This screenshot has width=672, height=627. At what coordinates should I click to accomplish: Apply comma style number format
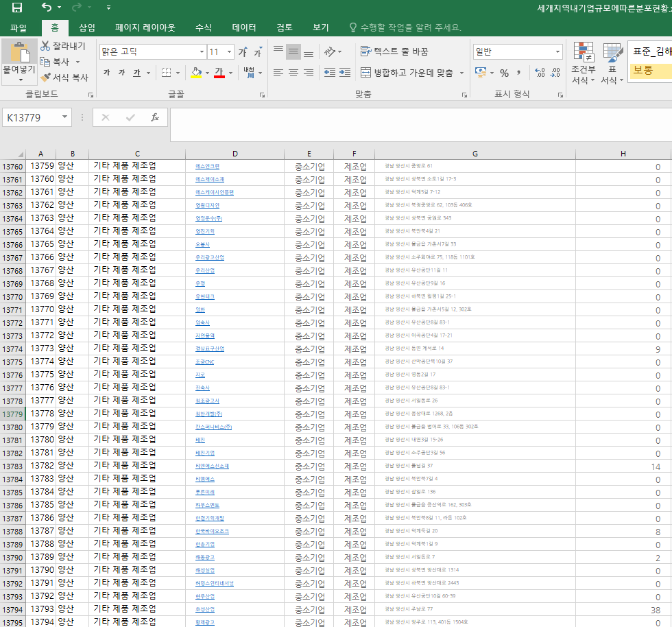[x=519, y=73]
